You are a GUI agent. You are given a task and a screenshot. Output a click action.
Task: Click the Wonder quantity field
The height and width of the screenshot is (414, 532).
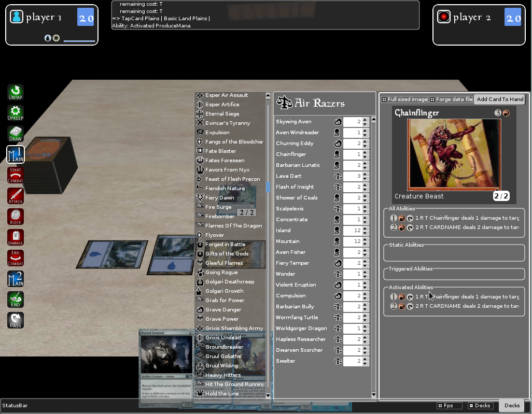tap(353, 274)
